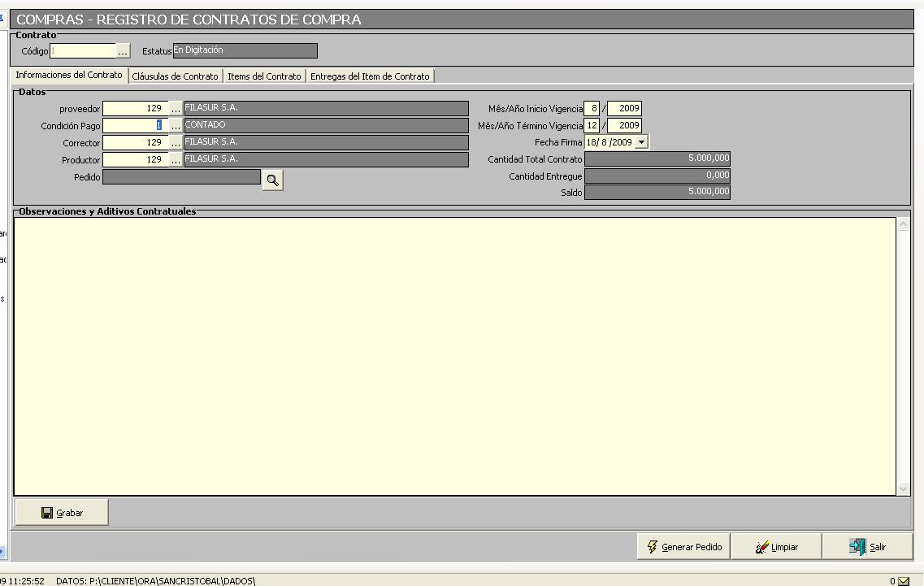Viewport: 924px width, 586px height.
Task: Open the Productor lookup ellipsis button
Action: point(176,160)
